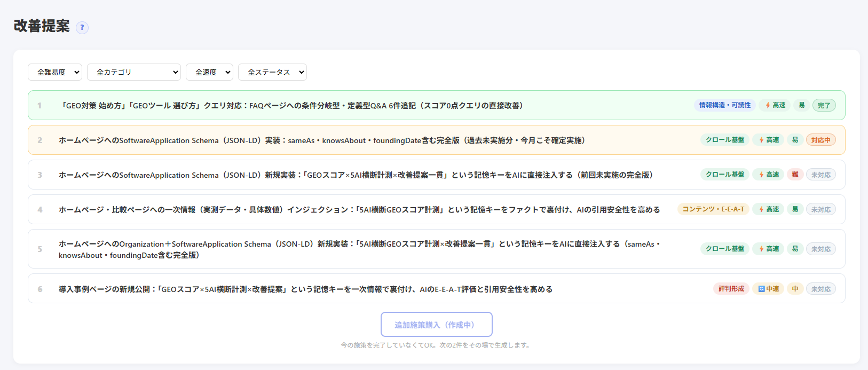Click the 未対応 status badge on row 3
Viewport: 868px width, 370px height.
tap(821, 175)
